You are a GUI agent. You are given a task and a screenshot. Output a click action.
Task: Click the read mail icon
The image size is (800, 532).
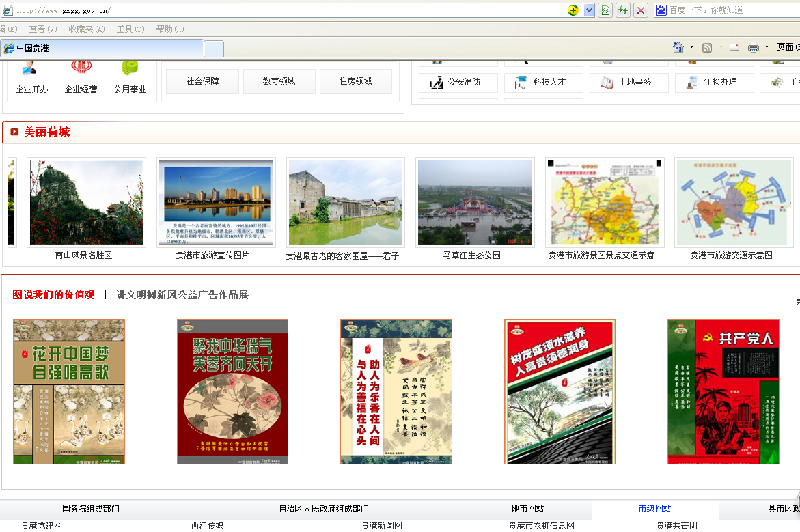point(734,47)
